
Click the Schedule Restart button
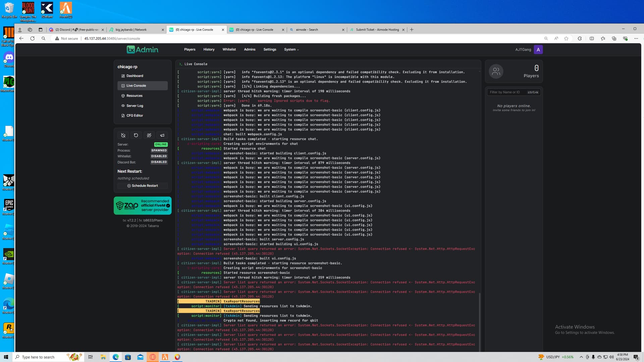(142, 185)
